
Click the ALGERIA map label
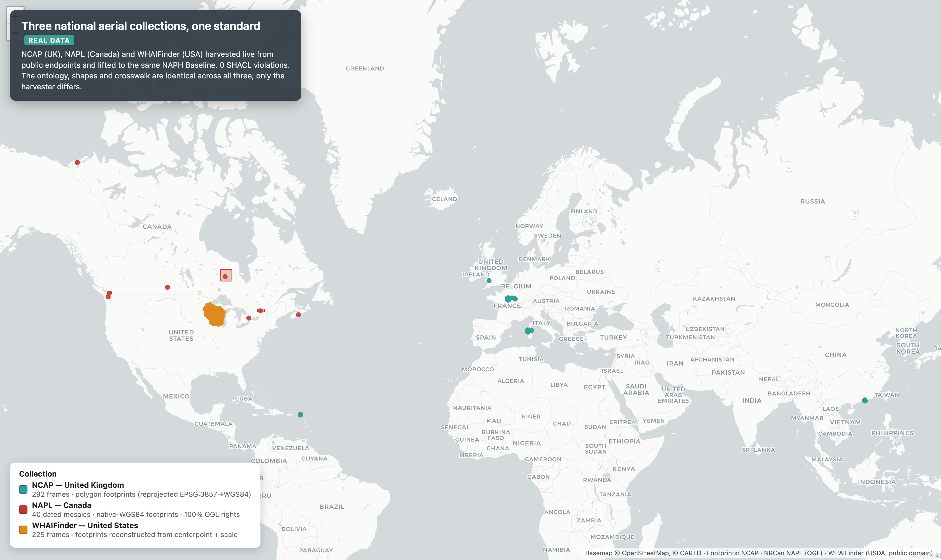tap(511, 381)
